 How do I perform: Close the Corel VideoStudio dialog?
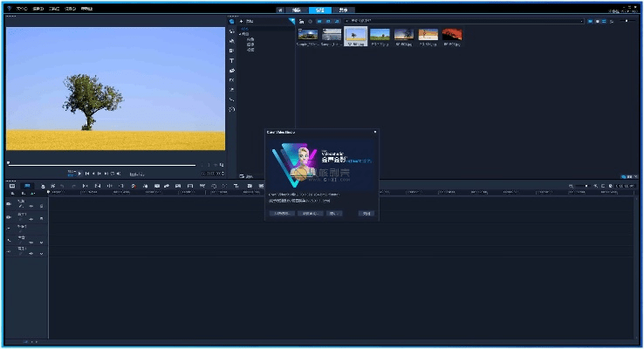[375, 133]
